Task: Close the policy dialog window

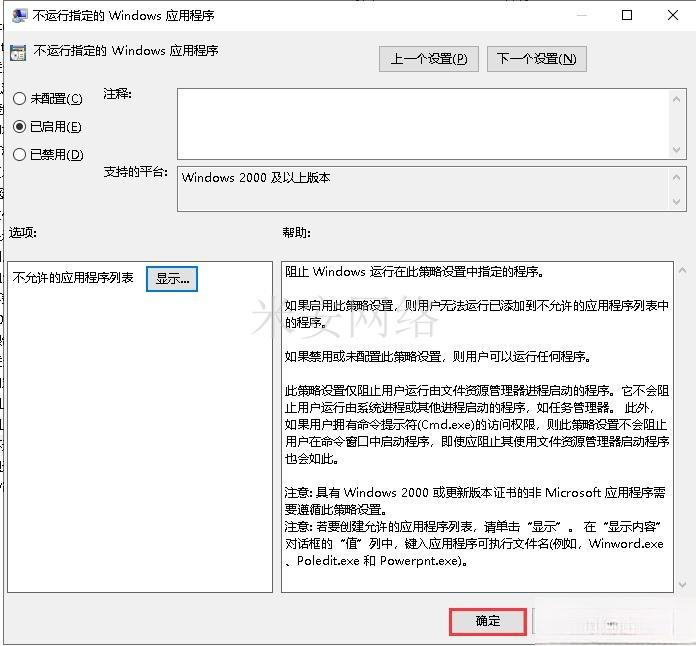Action: pos(672,16)
